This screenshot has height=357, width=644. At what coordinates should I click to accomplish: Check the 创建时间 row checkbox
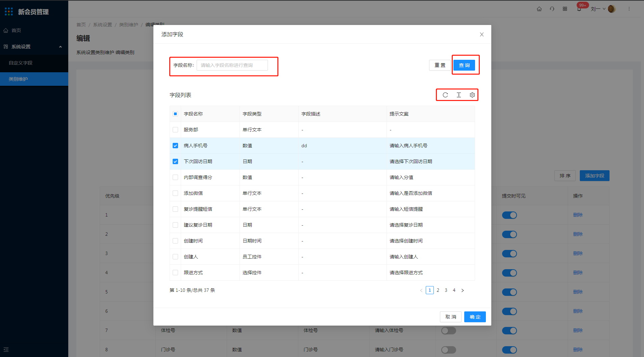(x=175, y=241)
